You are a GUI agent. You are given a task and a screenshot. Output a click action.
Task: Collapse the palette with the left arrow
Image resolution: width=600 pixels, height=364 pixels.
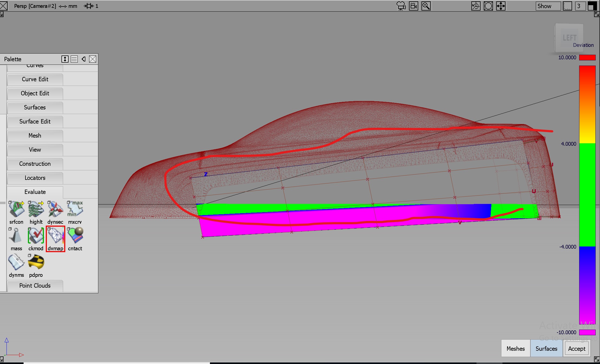coord(83,59)
